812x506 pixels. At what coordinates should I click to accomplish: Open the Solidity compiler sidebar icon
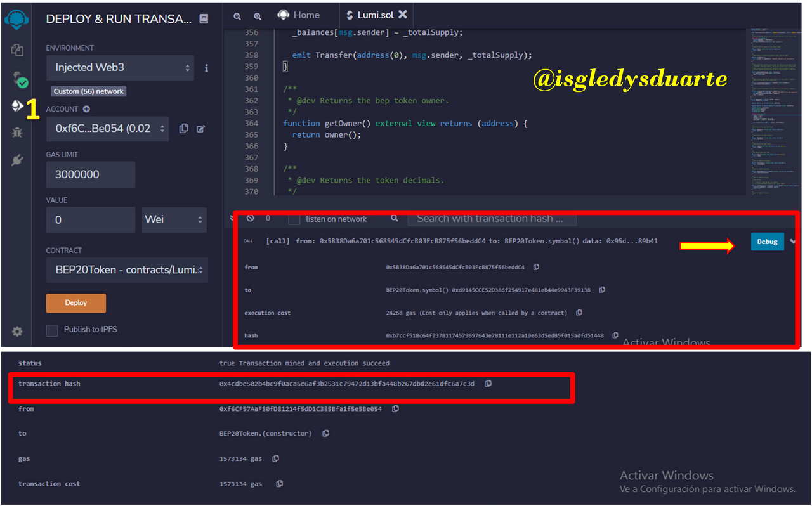(x=19, y=79)
